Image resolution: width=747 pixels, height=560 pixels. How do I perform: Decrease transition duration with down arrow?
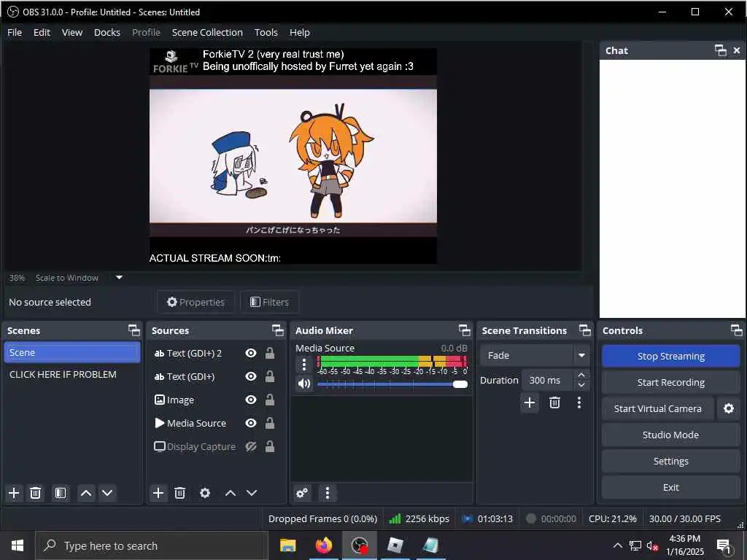coord(581,385)
